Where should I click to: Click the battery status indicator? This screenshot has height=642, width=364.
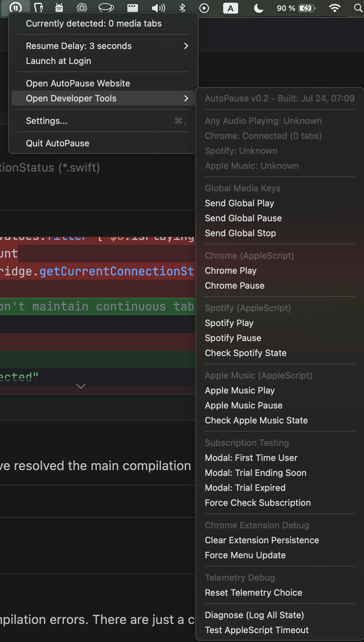tap(296, 8)
